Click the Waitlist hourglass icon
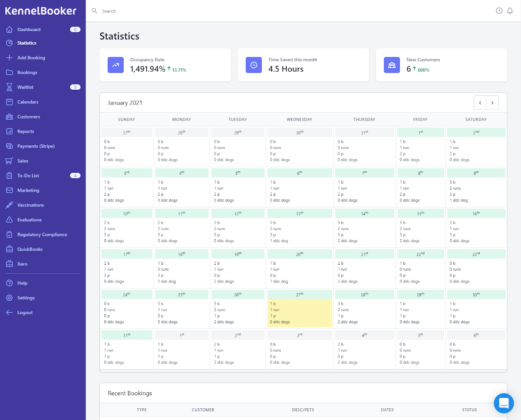This screenshot has width=521, height=420. [x=9, y=87]
